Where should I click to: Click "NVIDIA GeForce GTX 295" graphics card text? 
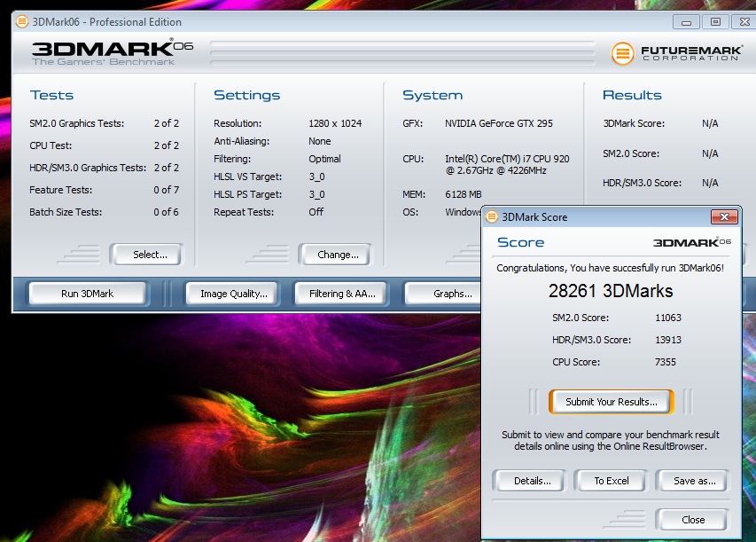point(499,123)
